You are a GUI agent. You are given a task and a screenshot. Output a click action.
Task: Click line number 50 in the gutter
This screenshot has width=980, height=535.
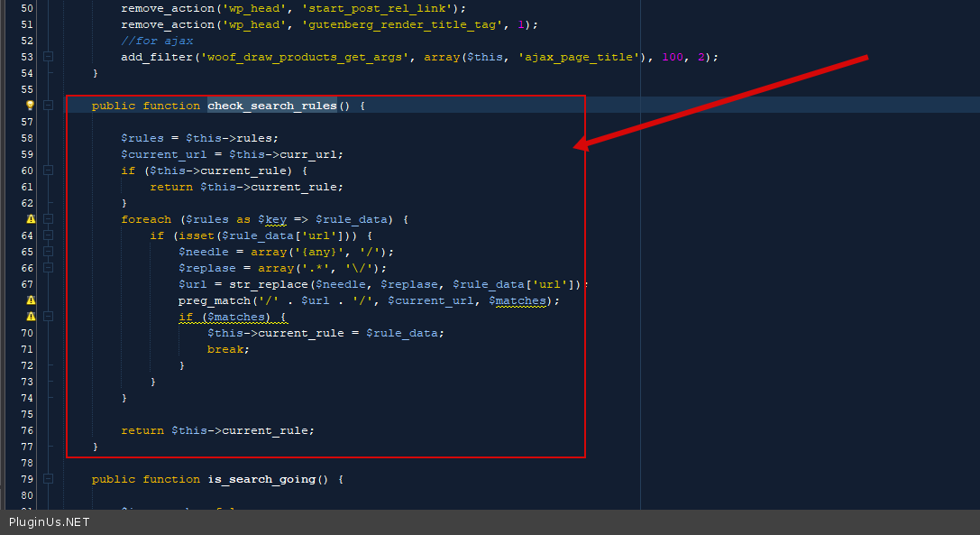coord(27,8)
